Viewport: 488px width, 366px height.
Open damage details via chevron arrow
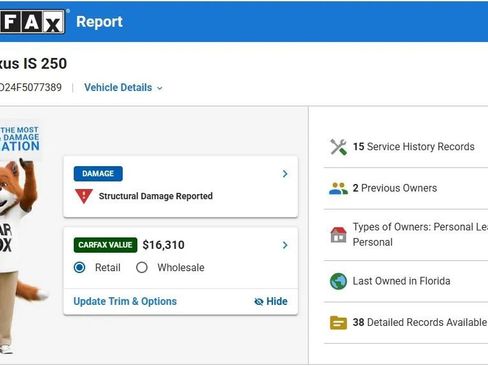point(285,174)
